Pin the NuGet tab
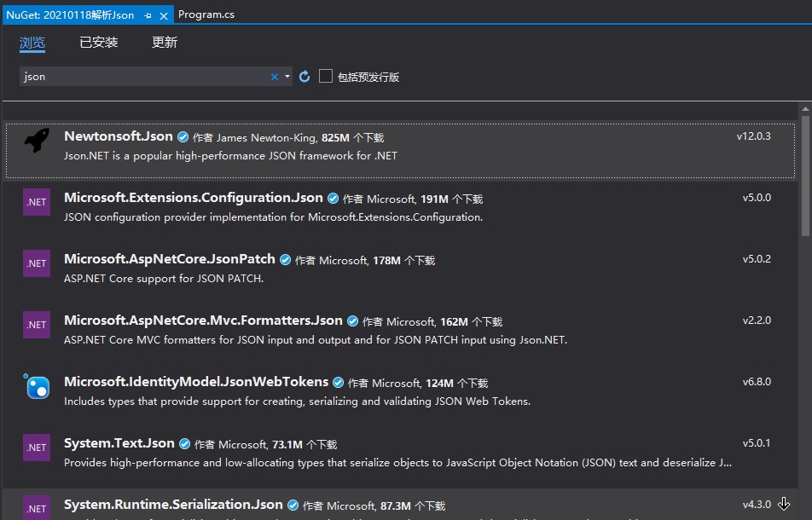The image size is (812, 520). 148,15
